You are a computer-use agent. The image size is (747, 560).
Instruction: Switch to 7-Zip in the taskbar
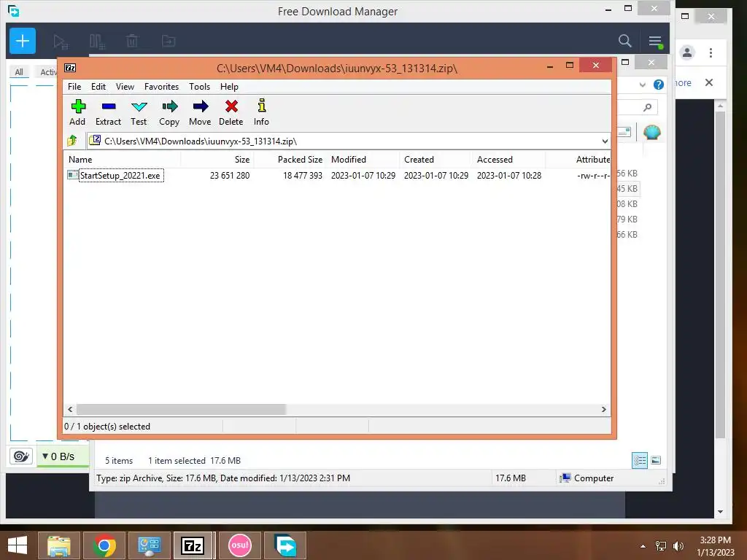tap(193, 545)
